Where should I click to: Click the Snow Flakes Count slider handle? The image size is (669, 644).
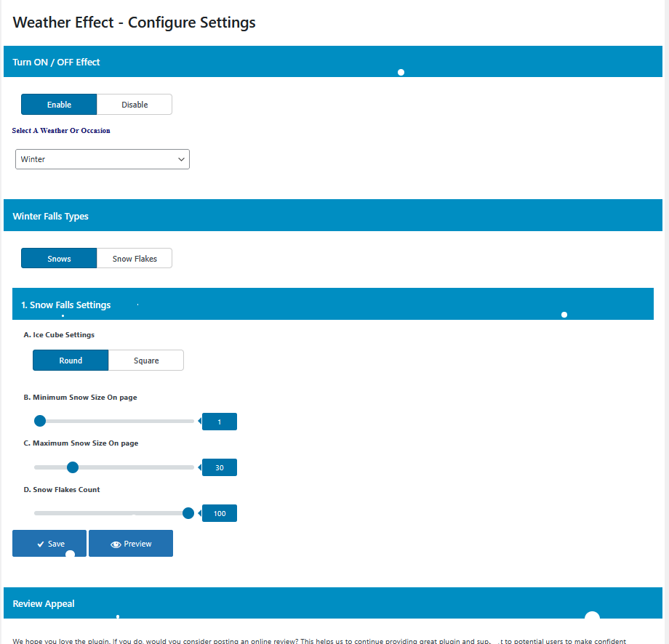(188, 513)
